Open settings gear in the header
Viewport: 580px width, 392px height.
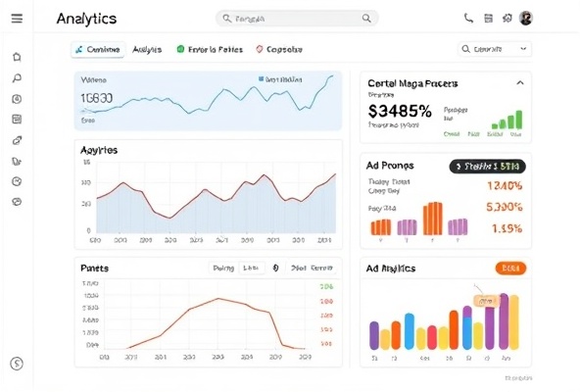tap(507, 19)
